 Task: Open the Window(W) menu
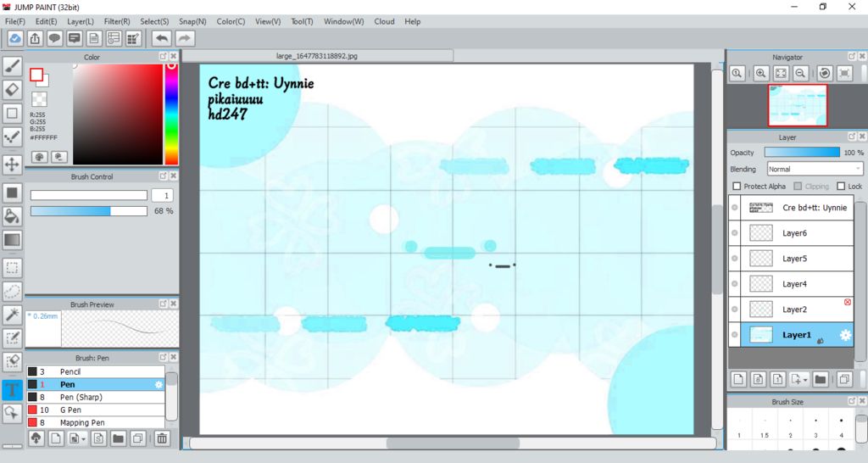344,21
